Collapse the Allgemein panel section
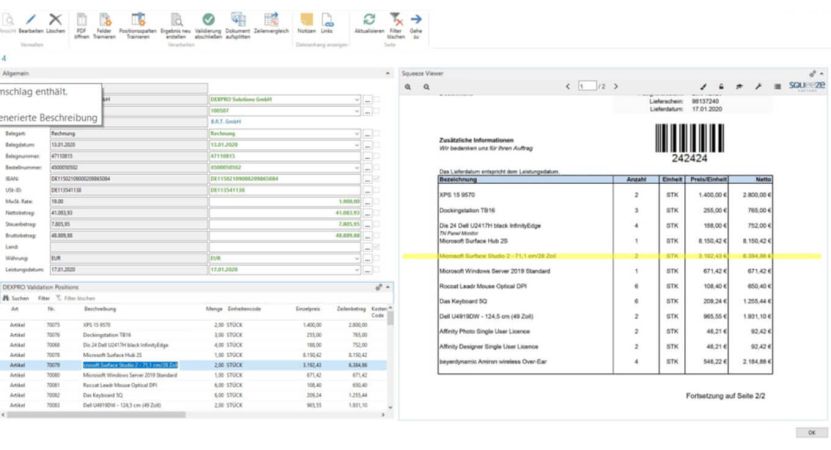831x450 pixels. click(389, 74)
